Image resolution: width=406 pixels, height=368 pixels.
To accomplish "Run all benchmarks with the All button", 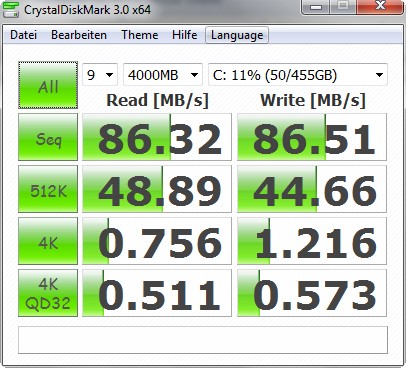I will click(48, 85).
